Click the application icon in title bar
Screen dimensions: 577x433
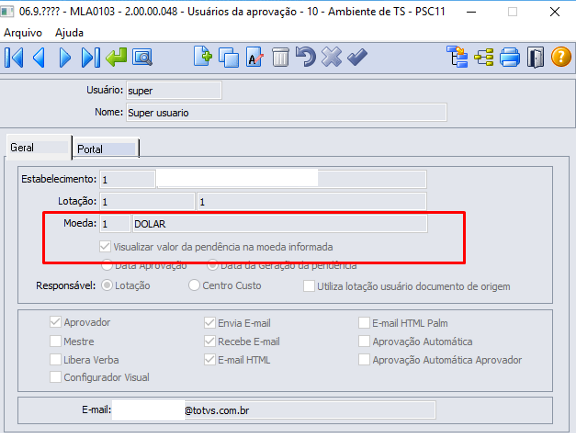[x=7, y=11]
